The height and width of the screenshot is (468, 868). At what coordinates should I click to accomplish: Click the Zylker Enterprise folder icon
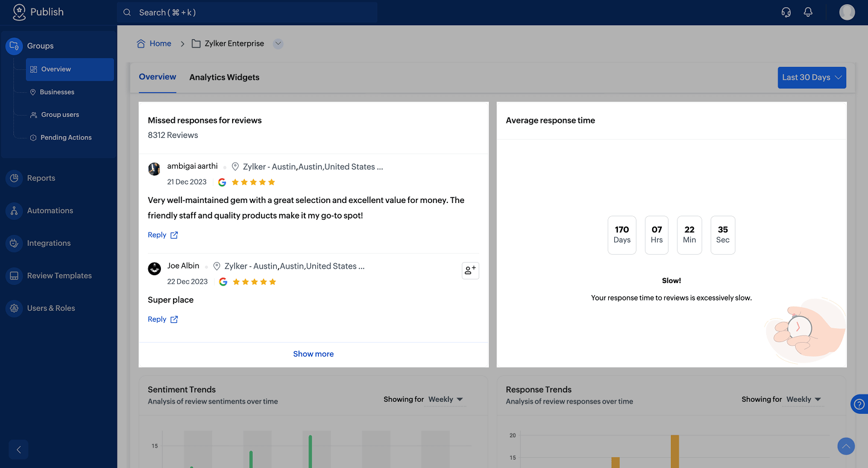click(196, 43)
